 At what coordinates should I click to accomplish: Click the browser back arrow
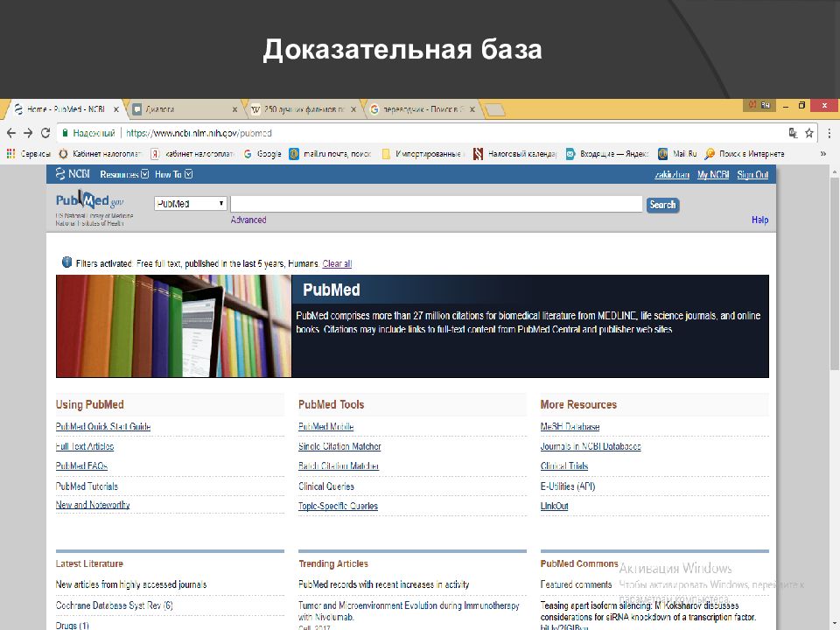tap(11, 133)
